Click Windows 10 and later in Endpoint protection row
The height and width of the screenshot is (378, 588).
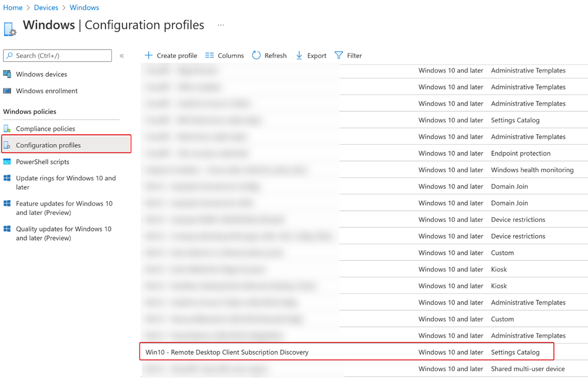(x=451, y=153)
